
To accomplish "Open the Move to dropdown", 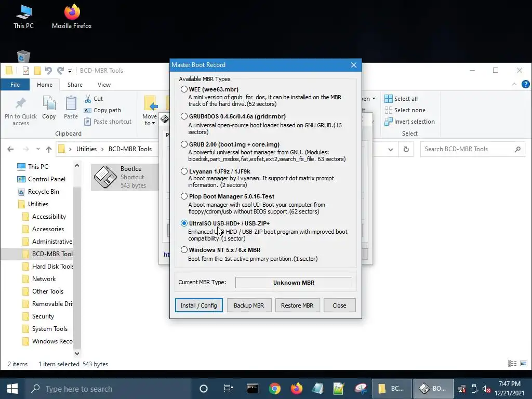I will (149, 111).
